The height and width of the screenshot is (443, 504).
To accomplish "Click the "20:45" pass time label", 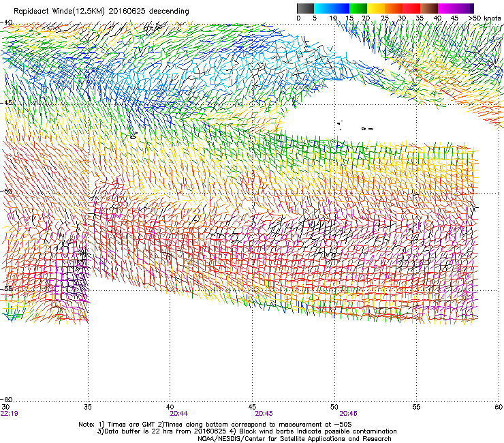I will point(264,414).
